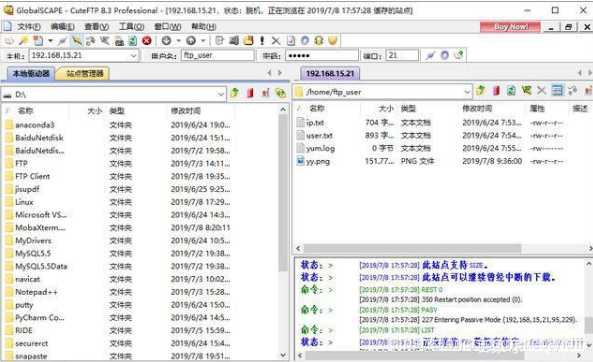Click the port field showing 21
This screenshot has height=362, width=593.
tap(402, 56)
